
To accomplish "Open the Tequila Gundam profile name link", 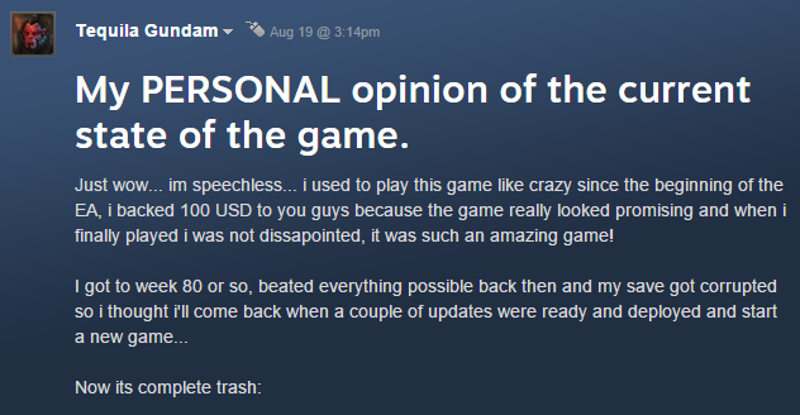I will [147, 31].
